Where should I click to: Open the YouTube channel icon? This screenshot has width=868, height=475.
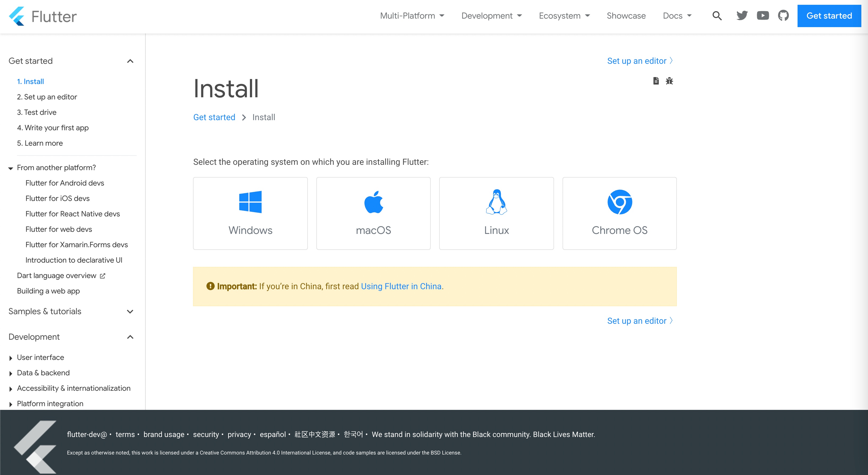pyautogui.click(x=762, y=16)
